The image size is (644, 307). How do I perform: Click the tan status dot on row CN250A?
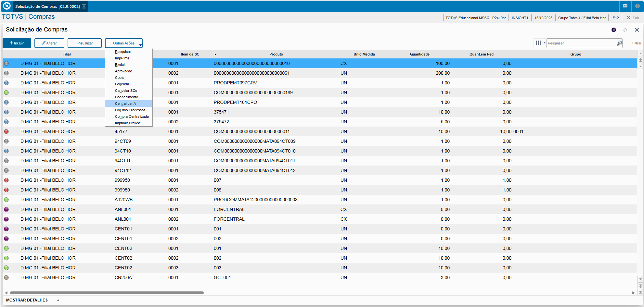(6, 277)
